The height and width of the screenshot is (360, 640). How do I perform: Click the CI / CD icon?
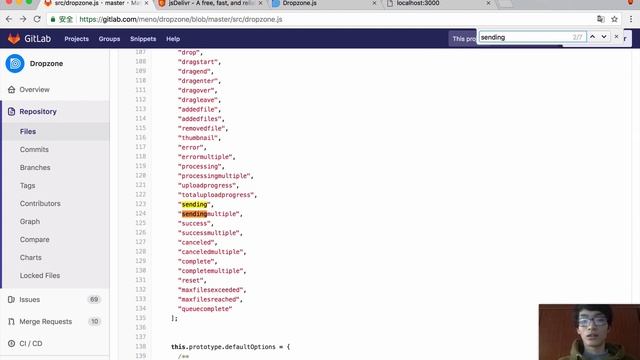coord(11,344)
